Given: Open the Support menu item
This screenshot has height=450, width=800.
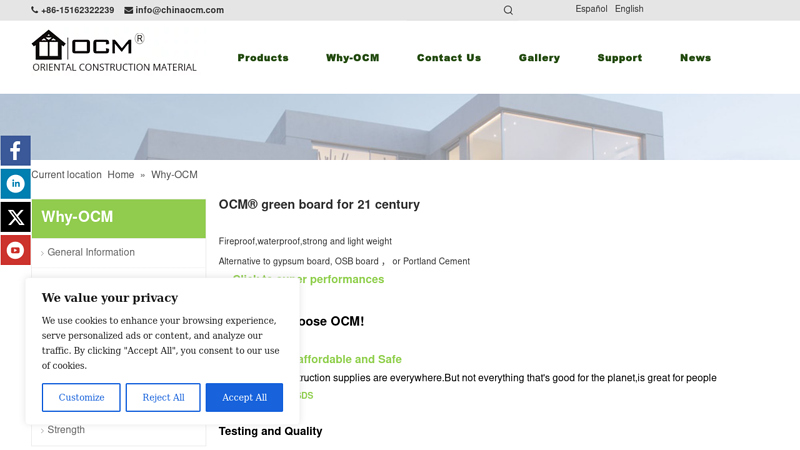Looking at the screenshot, I should [x=620, y=58].
